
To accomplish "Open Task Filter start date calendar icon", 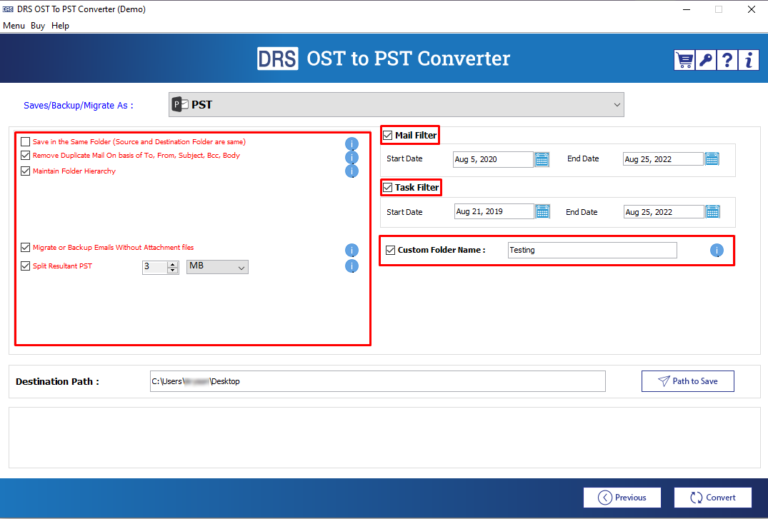I will click(x=542, y=211).
